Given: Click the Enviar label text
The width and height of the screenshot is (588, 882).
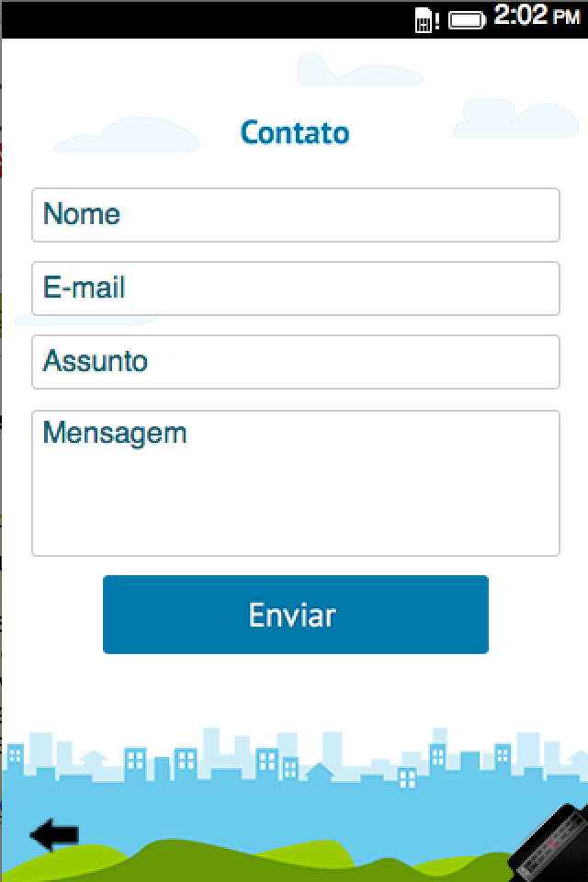Looking at the screenshot, I should click(x=292, y=616).
